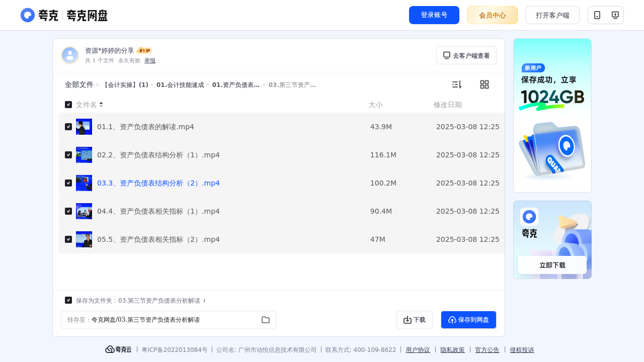Image resolution: width=644 pixels, height=362 pixels.
Task: Toggle the 保存为文件夹 checkbox
Action: point(68,300)
